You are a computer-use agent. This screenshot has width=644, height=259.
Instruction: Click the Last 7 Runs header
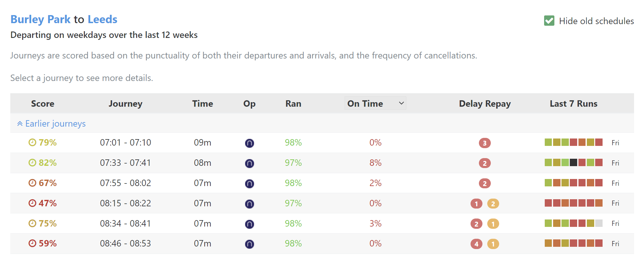[573, 104]
